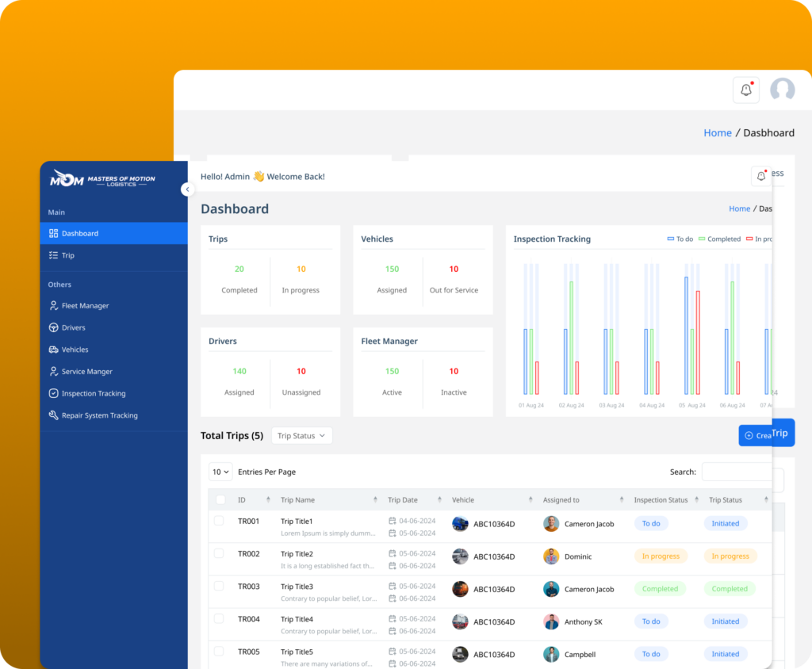Click Home breadcrumb link in back window
The image size is (812, 669).
pos(717,133)
